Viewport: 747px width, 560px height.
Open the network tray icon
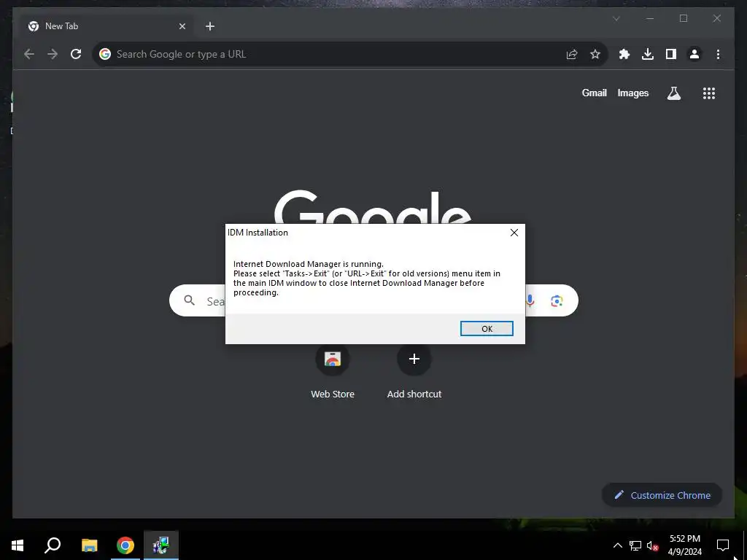[635, 545]
